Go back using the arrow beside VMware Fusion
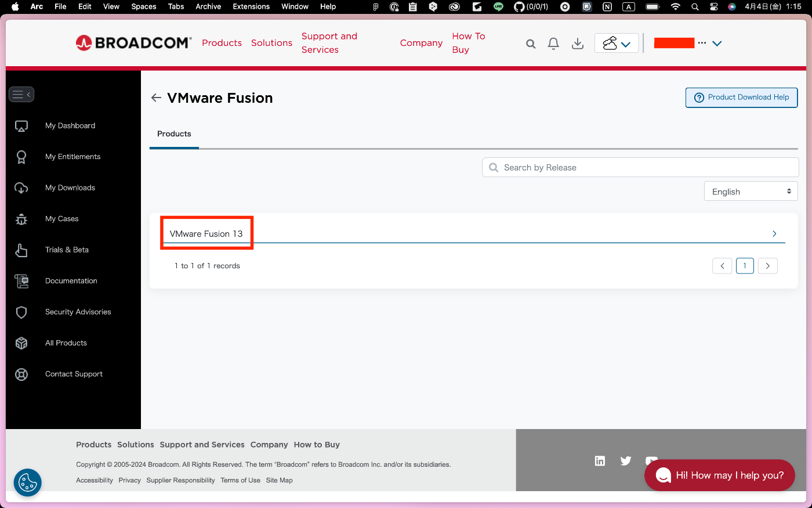Image resolution: width=812 pixels, height=508 pixels. (156, 98)
